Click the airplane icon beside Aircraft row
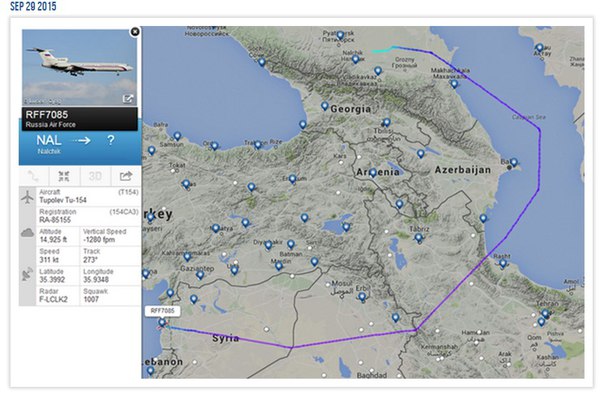 pyautogui.click(x=27, y=197)
